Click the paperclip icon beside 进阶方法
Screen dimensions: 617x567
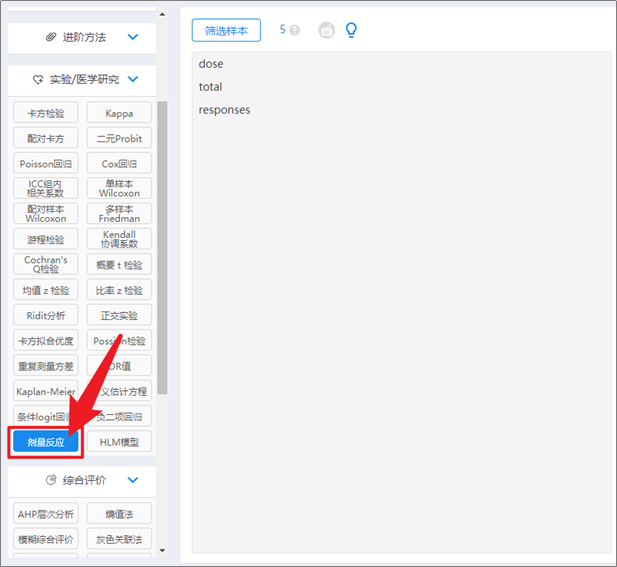[x=51, y=37]
